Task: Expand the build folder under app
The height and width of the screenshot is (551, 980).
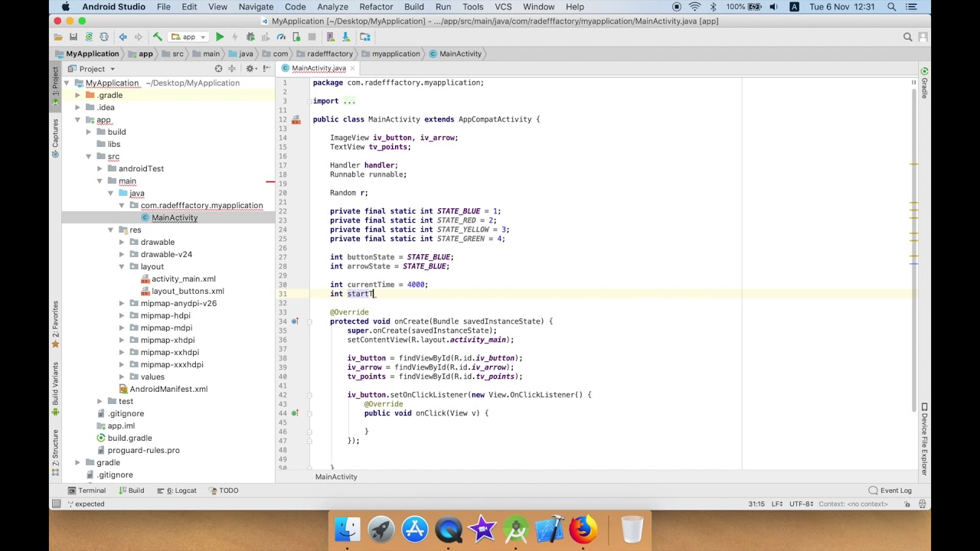Action: coord(89,132)
